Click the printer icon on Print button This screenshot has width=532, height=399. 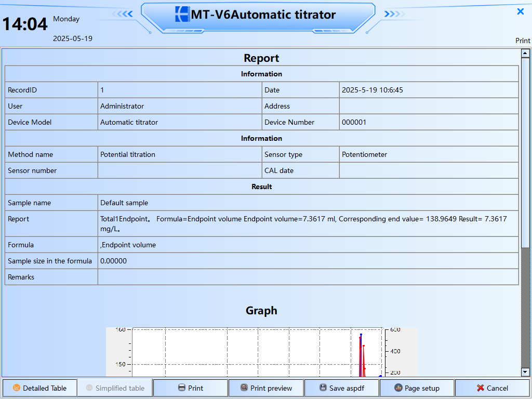coord(181,388)
